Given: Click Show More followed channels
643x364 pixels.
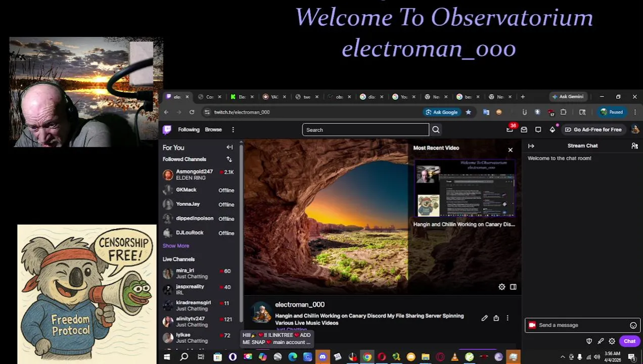Looking at the screenshot, I should [176, 246].
